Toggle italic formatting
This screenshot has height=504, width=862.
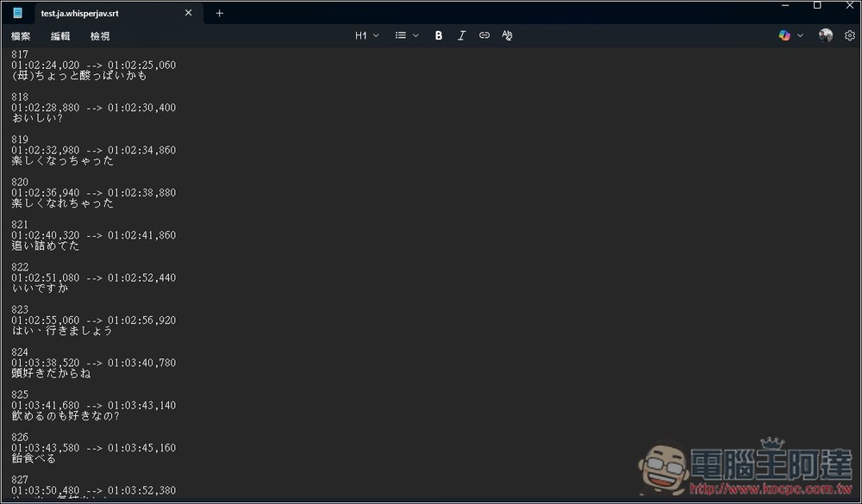point(461,35)
